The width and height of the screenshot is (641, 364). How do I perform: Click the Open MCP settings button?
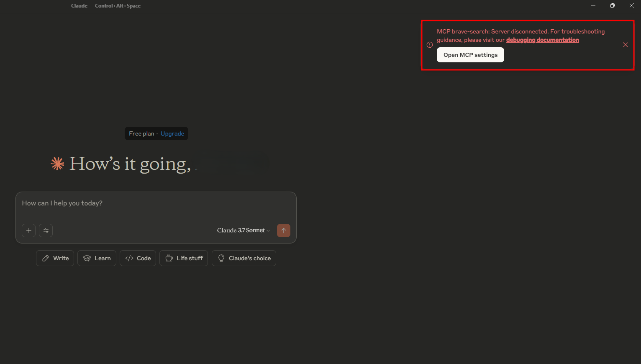point(470,55)
